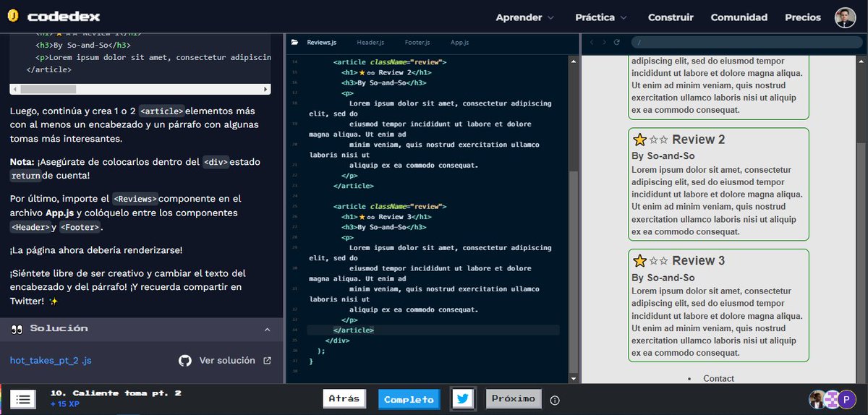This screenshot has width=868, height=415.
Task: Click the Completo button
Action: (x=409, y=399)
